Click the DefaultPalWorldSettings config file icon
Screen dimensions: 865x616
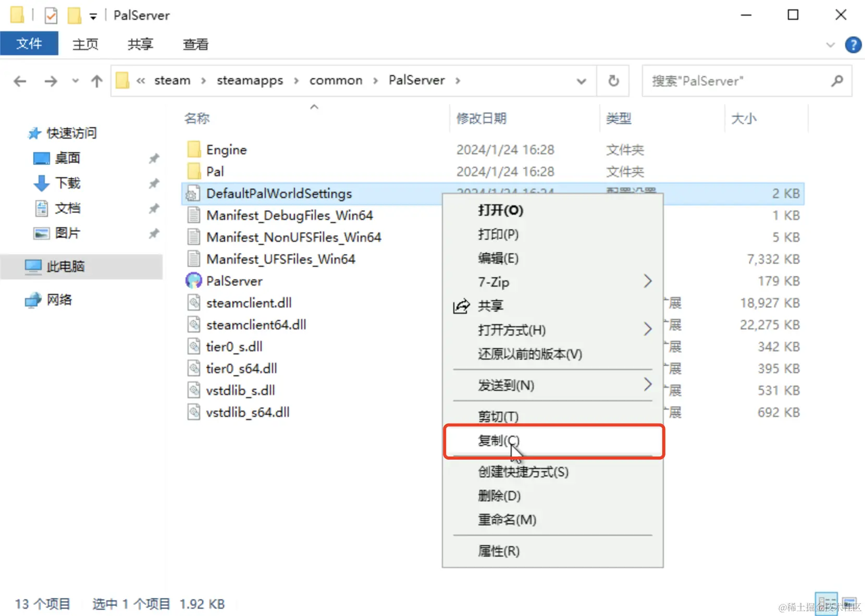[x=193, y=193]
